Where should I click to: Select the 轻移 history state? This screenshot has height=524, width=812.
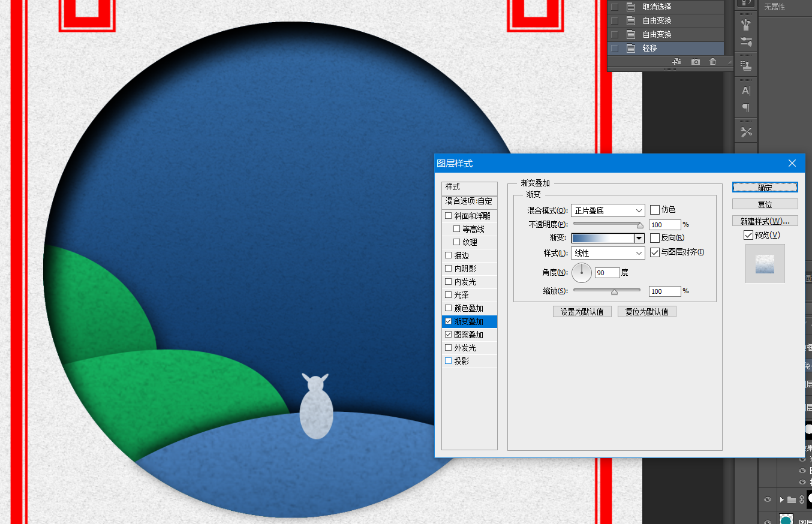click(666, 49)
